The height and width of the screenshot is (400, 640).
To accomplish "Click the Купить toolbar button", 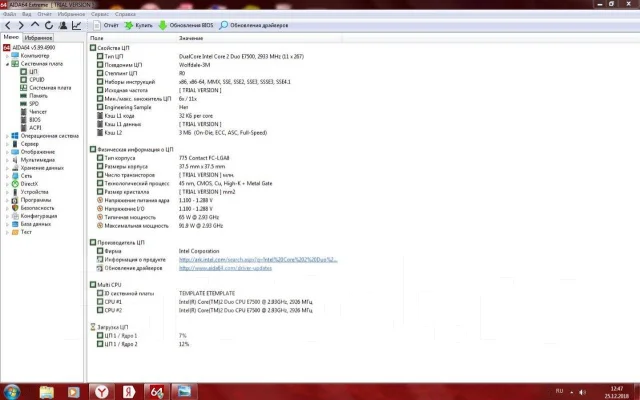I will [x=139, y=25].
